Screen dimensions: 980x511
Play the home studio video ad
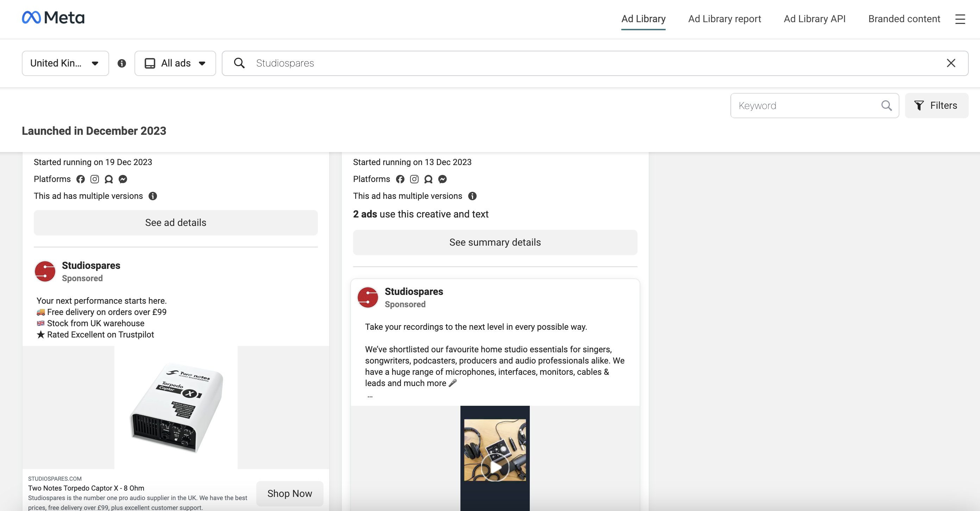[495, 468]
